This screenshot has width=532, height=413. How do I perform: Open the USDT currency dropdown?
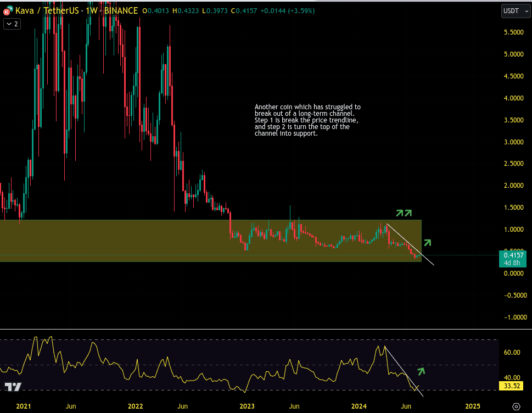click(x=516, y=11)
